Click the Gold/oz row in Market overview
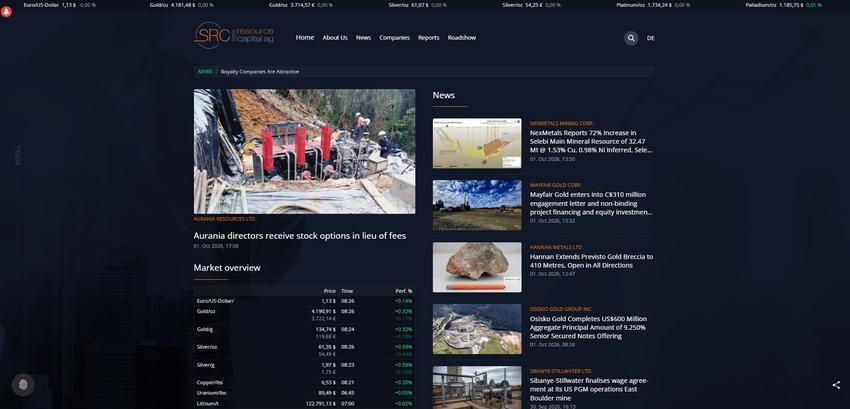 305,315
